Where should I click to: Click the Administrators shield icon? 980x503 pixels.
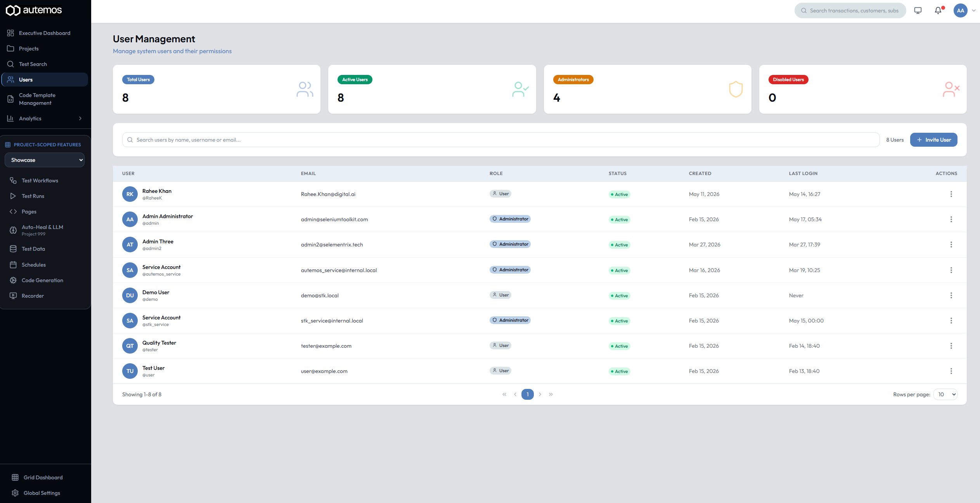736,89
